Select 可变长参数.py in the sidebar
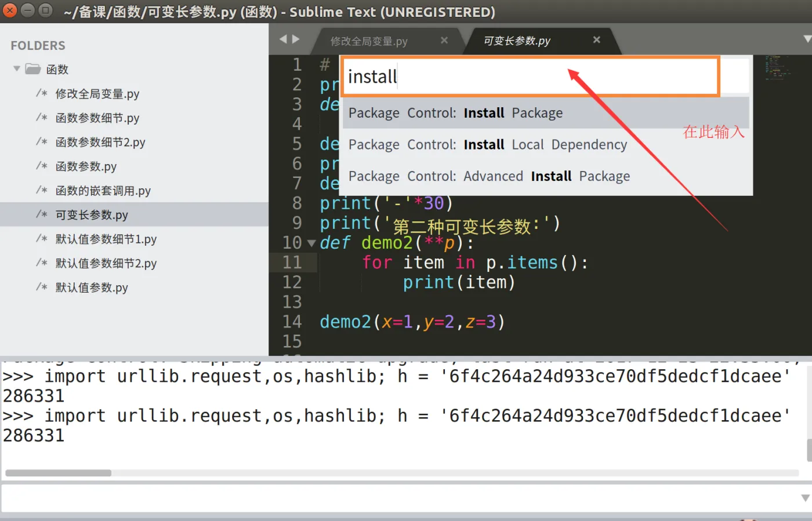The height and width of the screenshot is (521, 812). (x=92, y=215)
